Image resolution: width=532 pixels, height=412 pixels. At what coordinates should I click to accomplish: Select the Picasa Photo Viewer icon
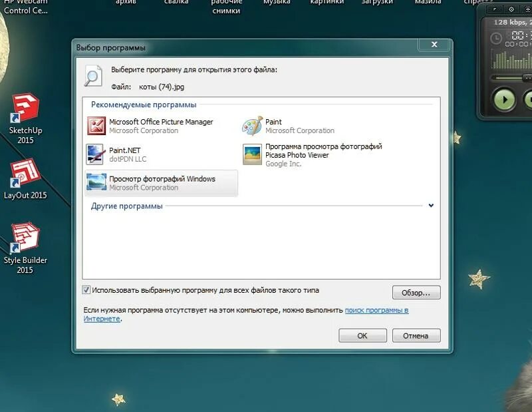coord(253,154)
